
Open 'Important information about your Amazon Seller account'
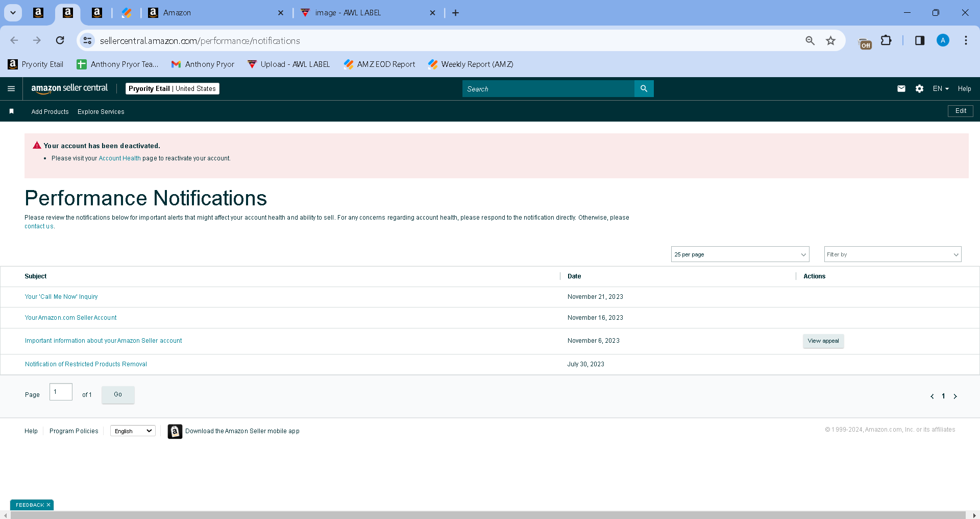pos(104,341)
